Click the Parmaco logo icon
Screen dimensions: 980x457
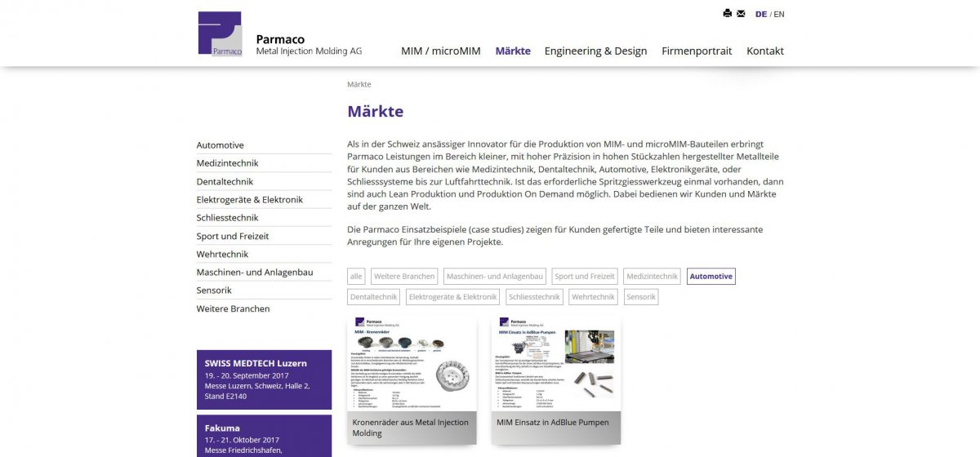pos(220,33)
